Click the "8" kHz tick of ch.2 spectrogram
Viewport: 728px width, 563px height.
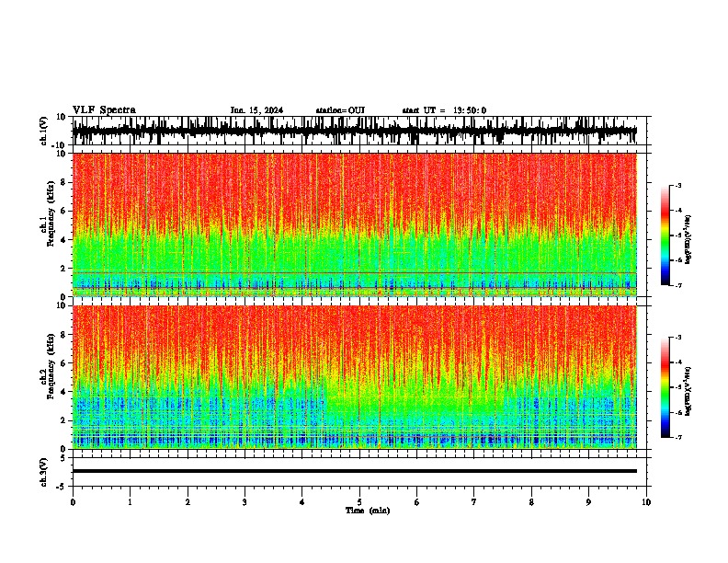click(64, 335)
